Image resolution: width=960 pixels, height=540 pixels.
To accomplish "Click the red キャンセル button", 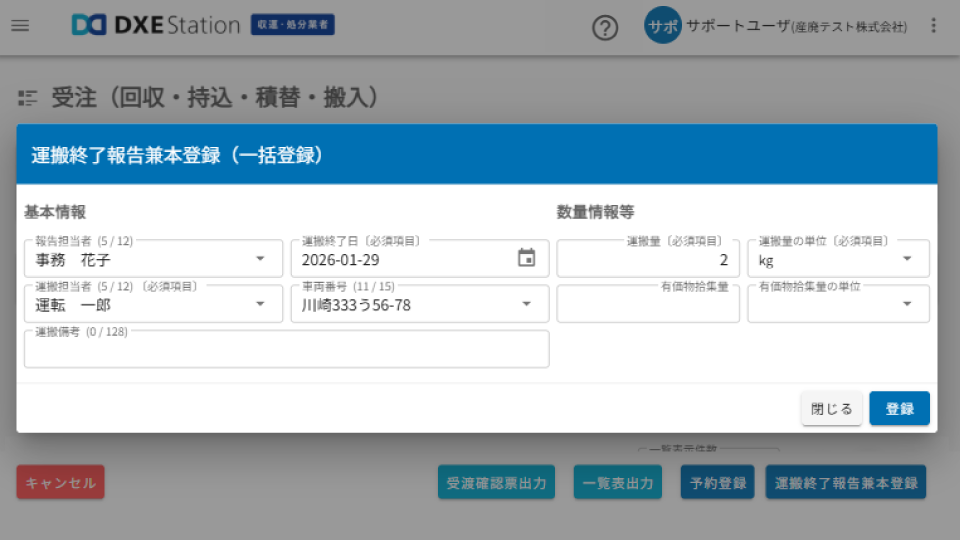I will coord(60,483).
